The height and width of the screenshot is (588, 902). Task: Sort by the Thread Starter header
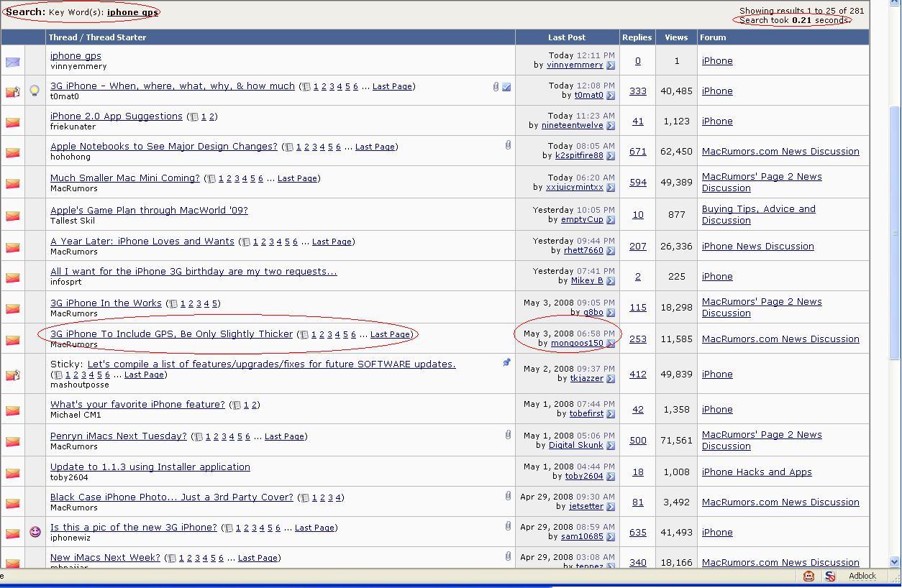(x=115, y=37)
